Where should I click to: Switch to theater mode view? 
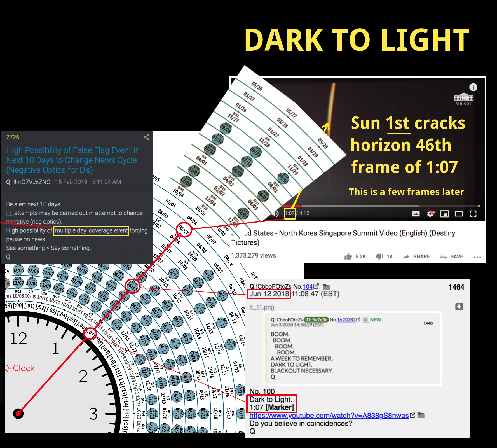tap(459, 214)
